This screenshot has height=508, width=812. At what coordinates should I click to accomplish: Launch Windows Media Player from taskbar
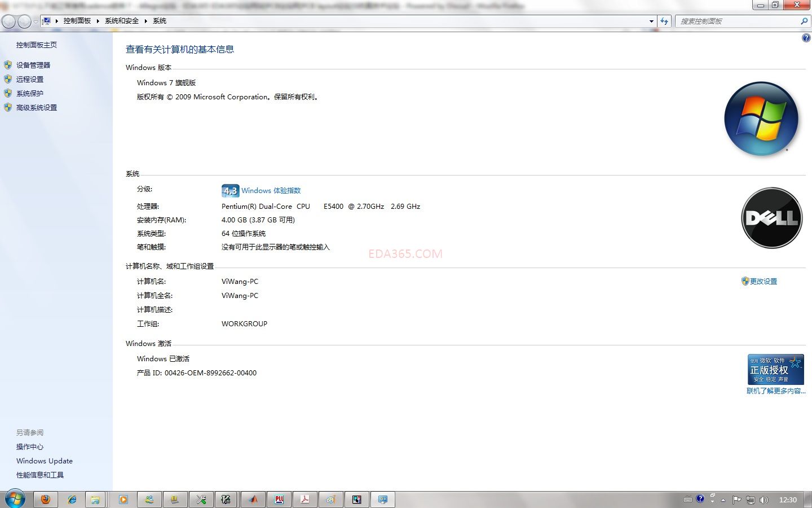pyautogui.click(x=123, y=500)
